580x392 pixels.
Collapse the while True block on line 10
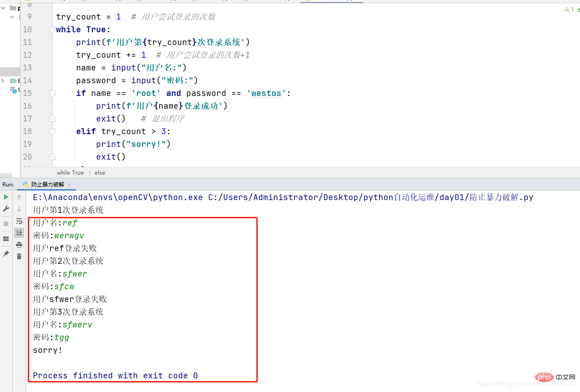pos(52,30)
